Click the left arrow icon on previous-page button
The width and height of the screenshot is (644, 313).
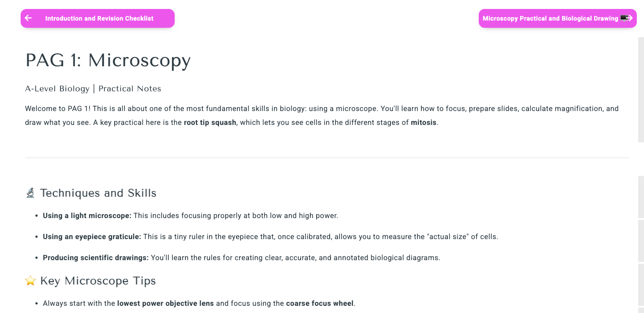(x=29, y=18)
